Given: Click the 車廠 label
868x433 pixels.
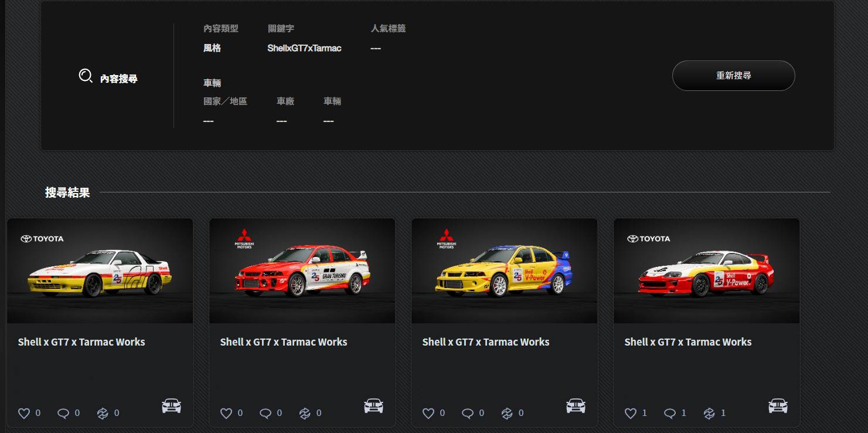Looking at the screenshot, I should (285, 102).
